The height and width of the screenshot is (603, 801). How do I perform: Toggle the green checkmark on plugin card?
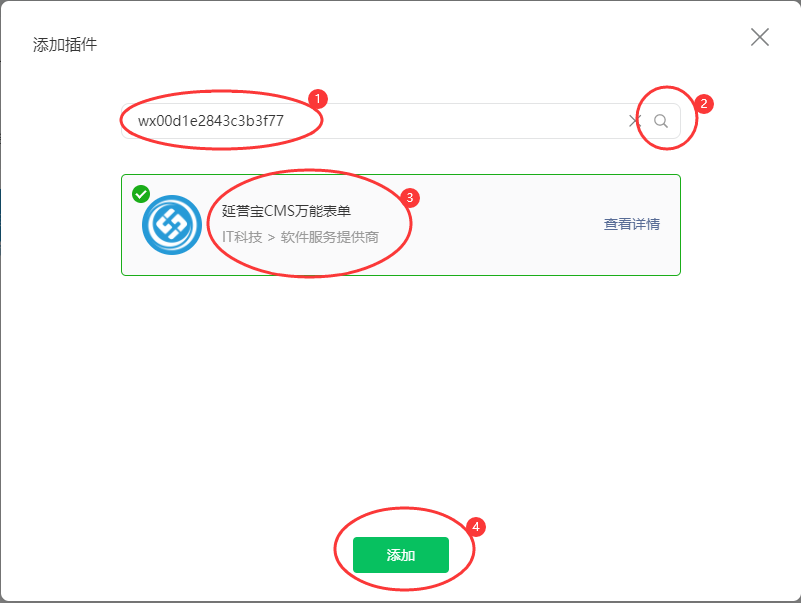pyautogui.click(x=141, y=194)
